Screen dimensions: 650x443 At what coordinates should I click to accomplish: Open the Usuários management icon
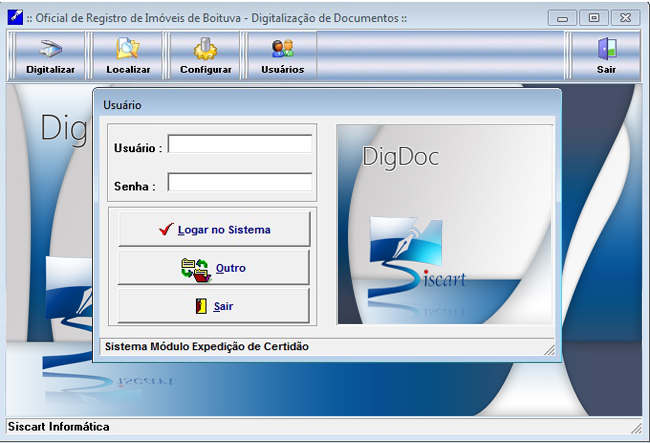(282, 56)
